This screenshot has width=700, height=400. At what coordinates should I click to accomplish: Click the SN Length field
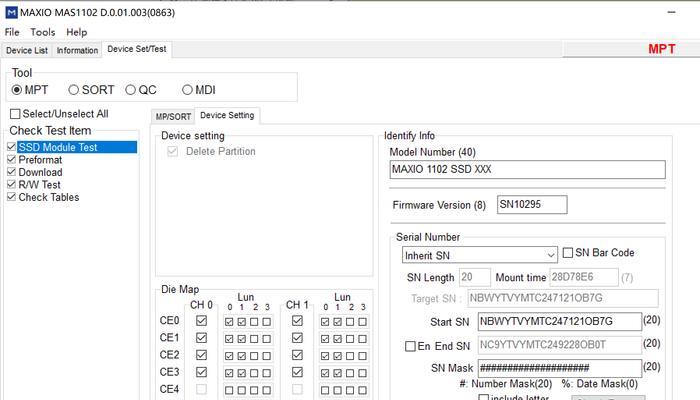coord(475,277)
